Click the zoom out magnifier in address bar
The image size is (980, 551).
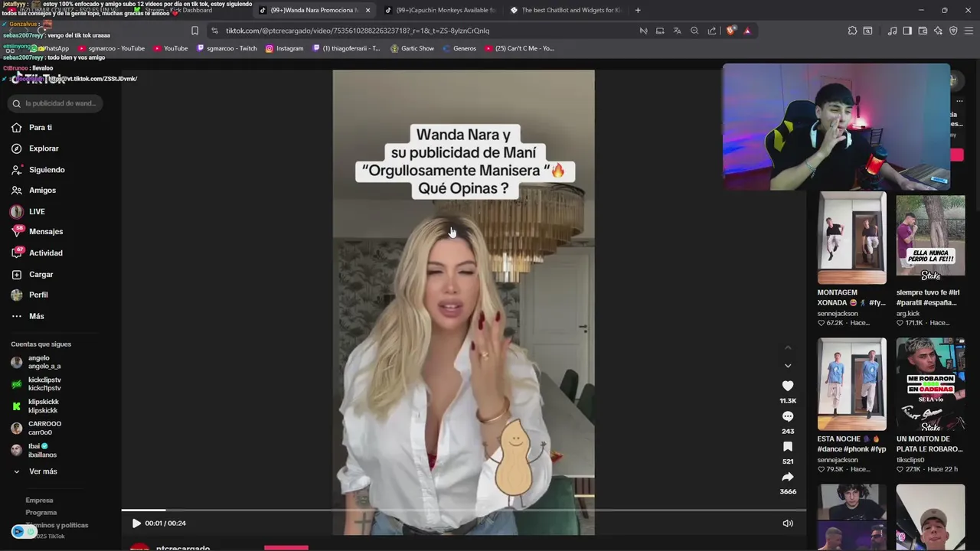pos(694,31)
